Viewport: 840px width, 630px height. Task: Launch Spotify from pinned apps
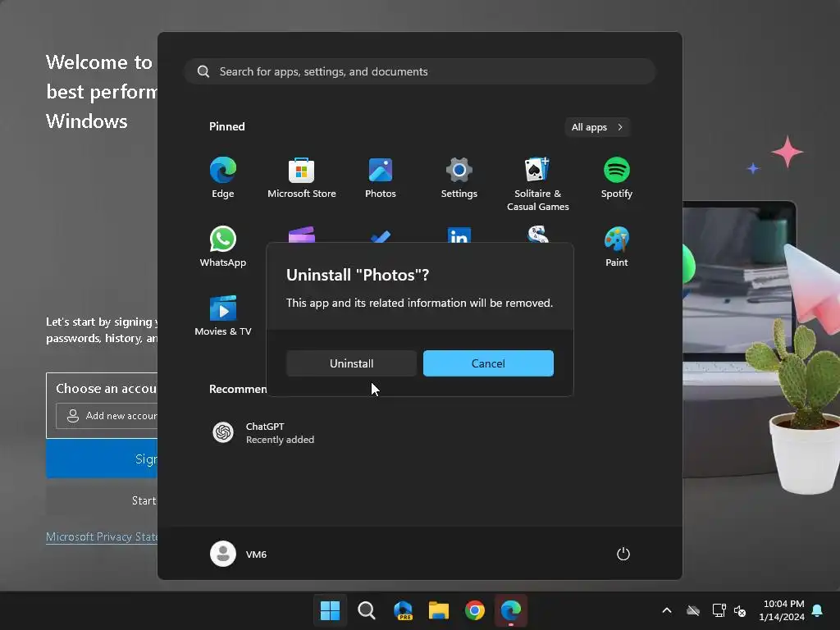617,178
